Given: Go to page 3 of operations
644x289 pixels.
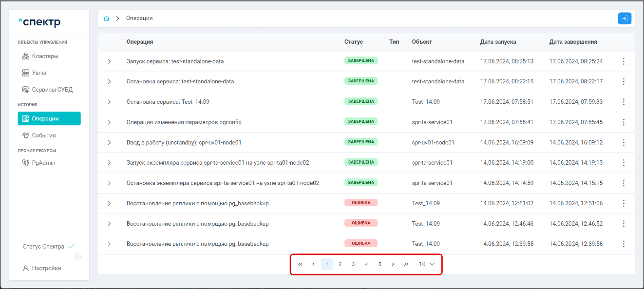Looking at the screenshot, I should click(353, 264).
